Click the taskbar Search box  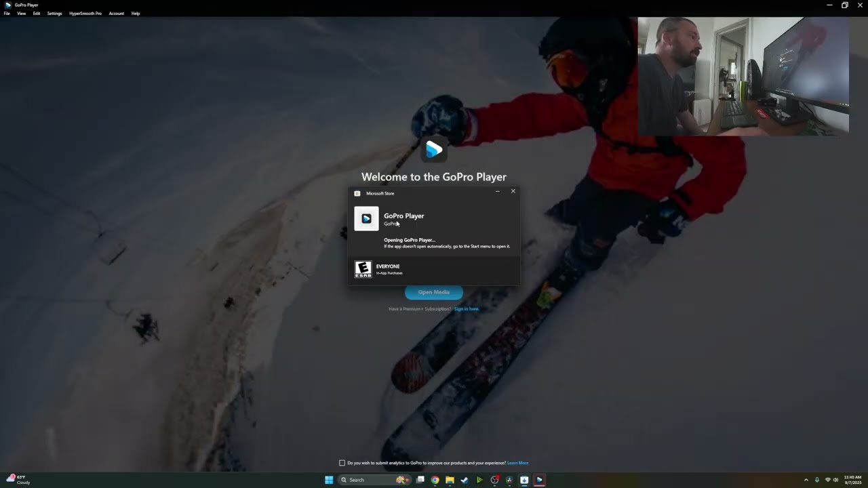coord(373,480)
